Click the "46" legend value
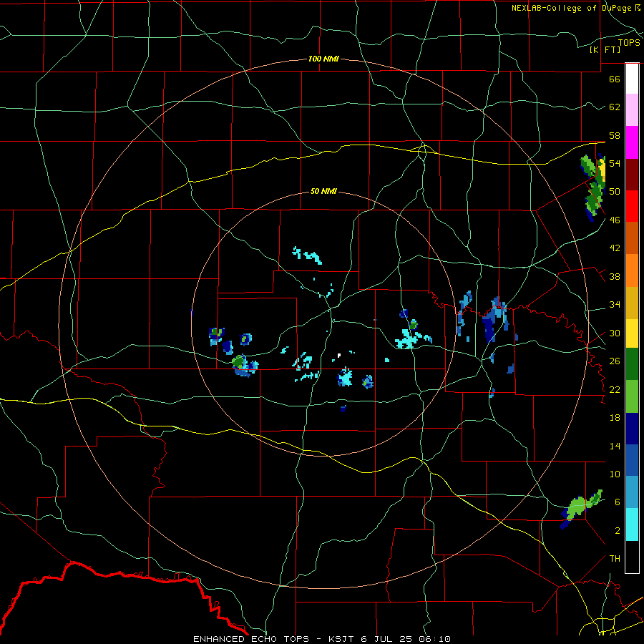 coord(615,220)
